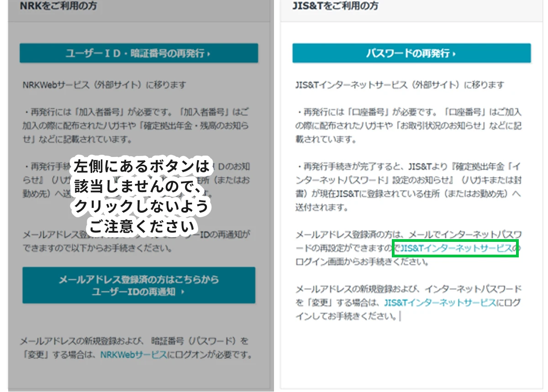
Task: Click text NRKWebサービス（外部サイト）に移ります
Action: (105, 85)
